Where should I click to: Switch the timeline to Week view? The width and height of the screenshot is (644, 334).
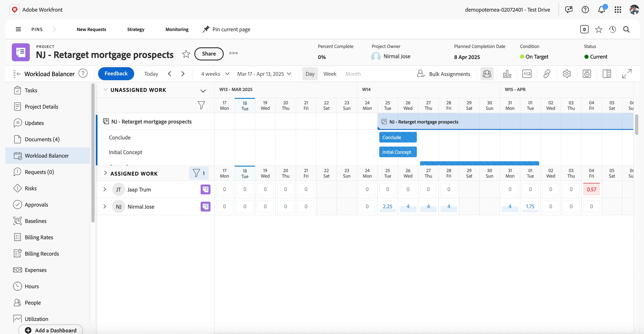pyautogui.click(x=330, y=74)
